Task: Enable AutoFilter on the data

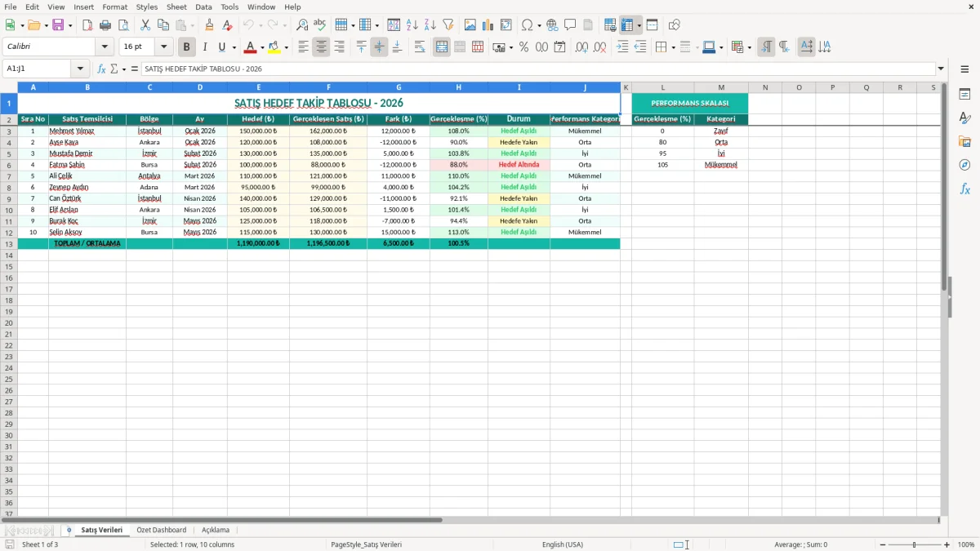Action: pos(448,25)
